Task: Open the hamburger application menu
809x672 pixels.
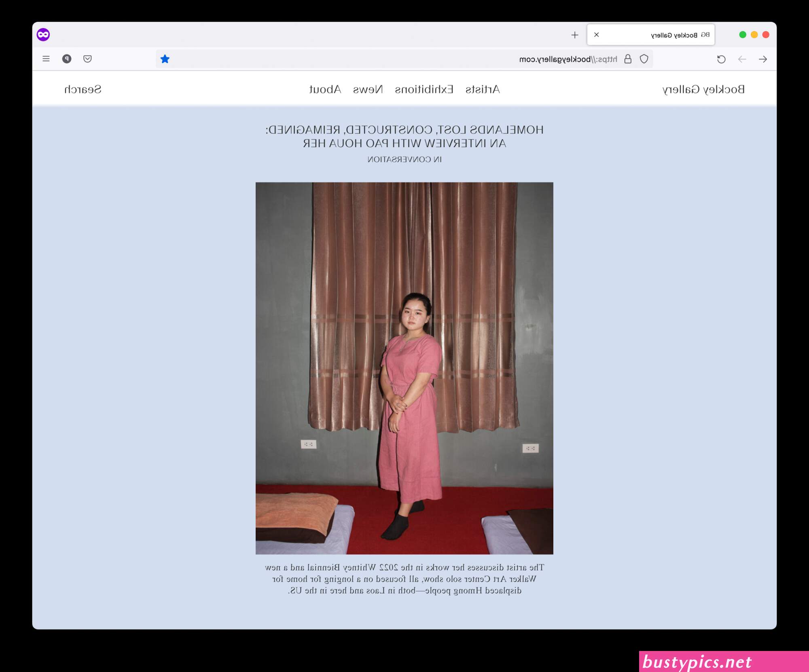Action: 46,59
